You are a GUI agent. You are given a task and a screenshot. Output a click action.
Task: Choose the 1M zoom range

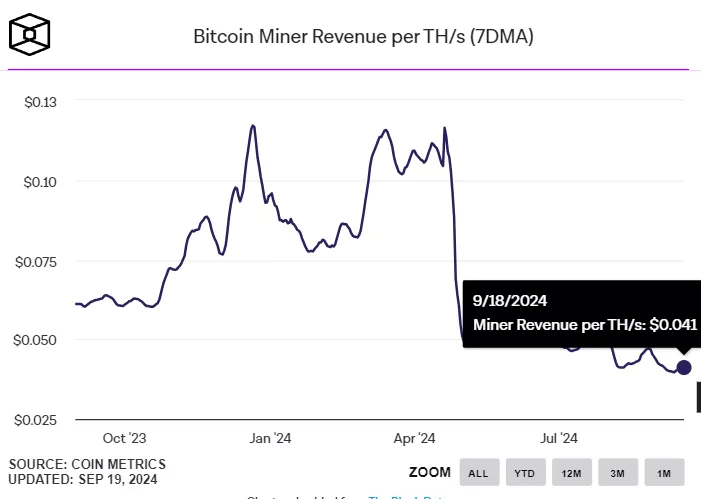pyautogui.click(x=664, y=472)
